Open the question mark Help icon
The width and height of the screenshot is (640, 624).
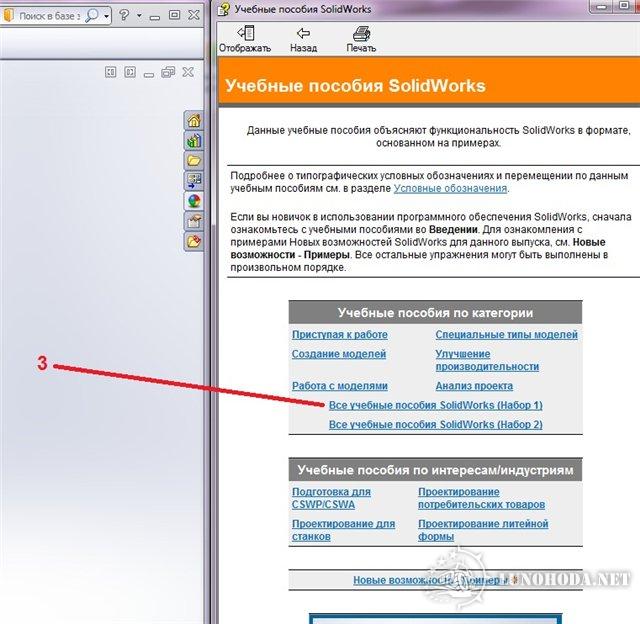[124, 16]
